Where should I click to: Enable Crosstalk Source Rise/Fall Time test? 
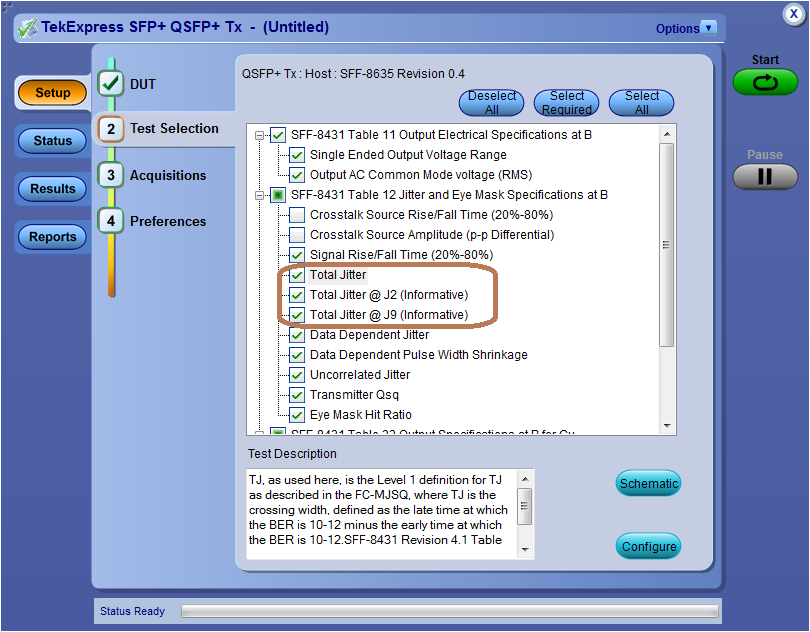click(x=297, y=215)
